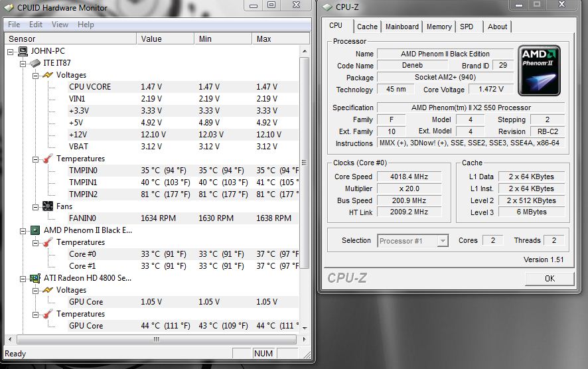Viewport: 588px width, 369px height.
Task: Collapse the JOHN-PC tree node
Action: [11, 52]
